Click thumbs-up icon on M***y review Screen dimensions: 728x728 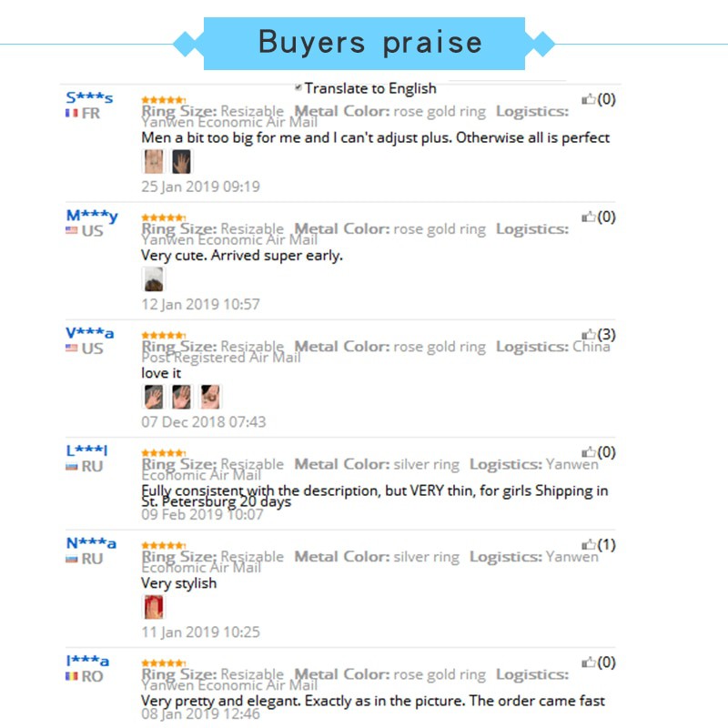point(588,217)
